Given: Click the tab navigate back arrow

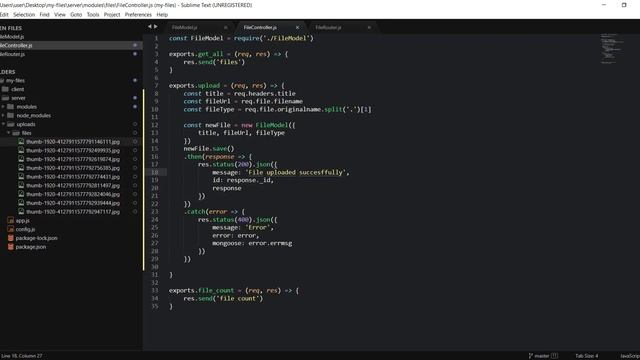Looking at the screenshot, I should coord(149,27).
